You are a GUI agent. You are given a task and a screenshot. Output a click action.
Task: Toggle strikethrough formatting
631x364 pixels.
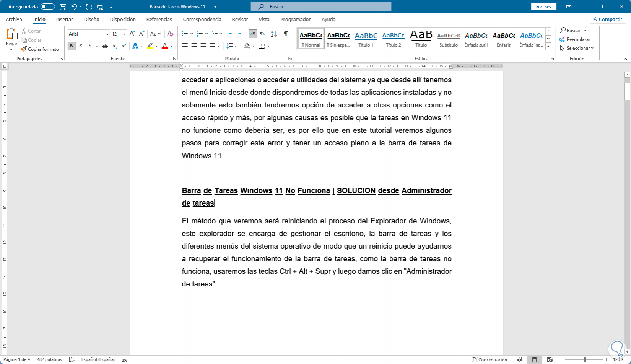pos(105,46)
